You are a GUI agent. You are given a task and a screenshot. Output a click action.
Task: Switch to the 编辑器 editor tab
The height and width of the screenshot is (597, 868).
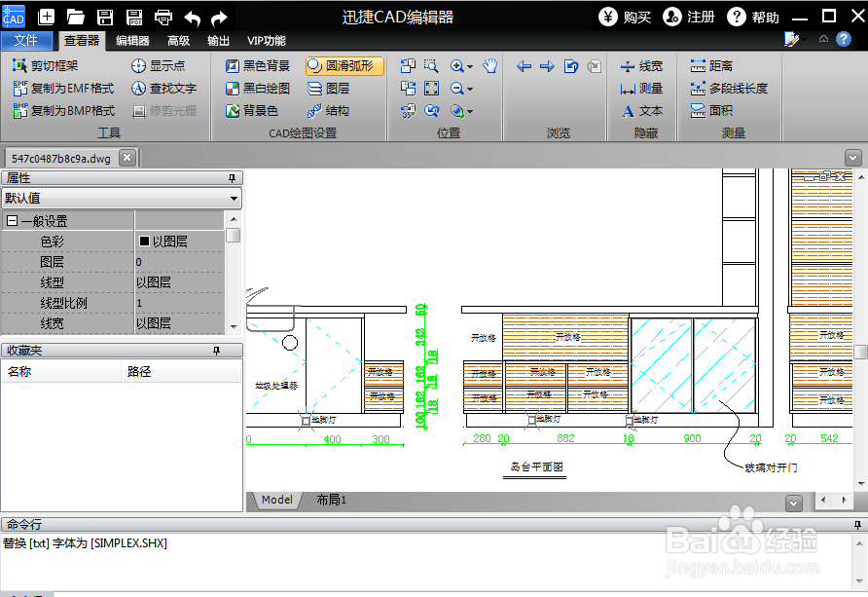coord(132,41)
